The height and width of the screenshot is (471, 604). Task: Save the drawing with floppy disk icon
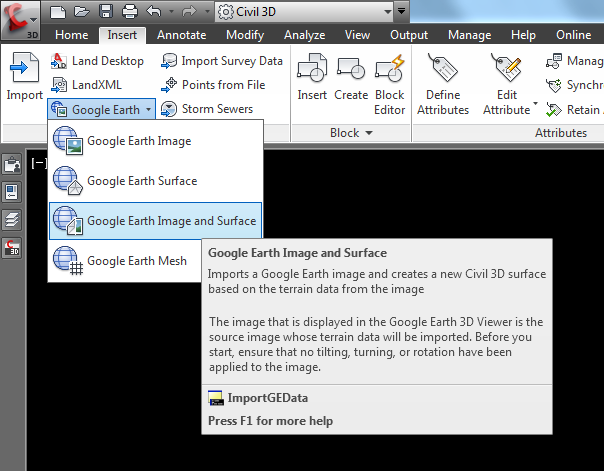pyautogui.click(x=106, y=12)
